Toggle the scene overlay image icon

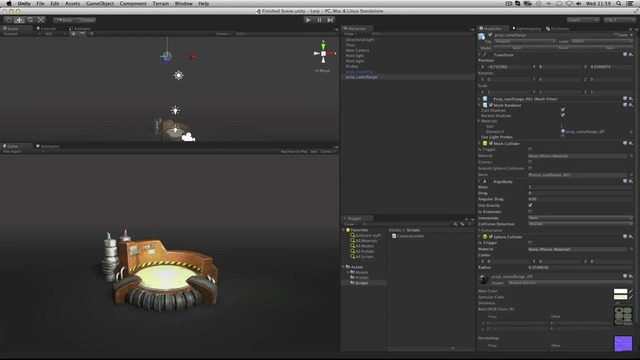click(x=82, y=34)
